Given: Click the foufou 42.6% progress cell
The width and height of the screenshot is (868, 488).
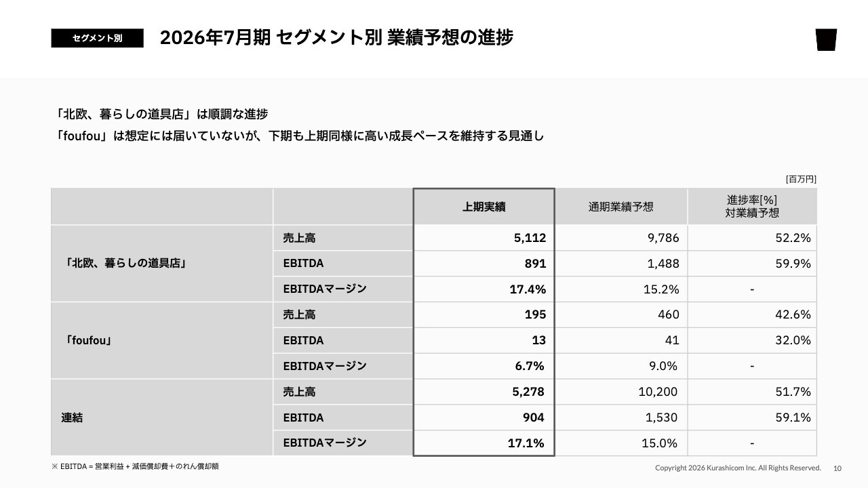Looking at the screenshot, I should (x=793, y=315).
